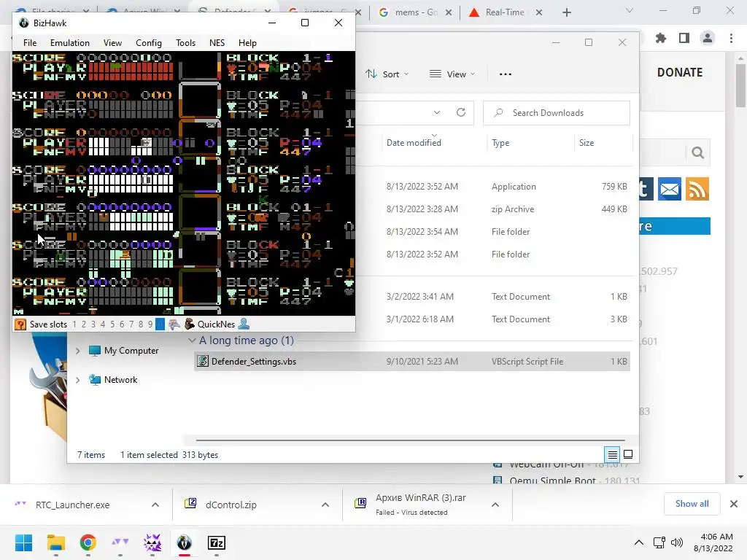Image resolution: width=747 pixels, height=560 pixels.
Task: Select highlighted save slot 0 in BizHawk
Action: 160,324
